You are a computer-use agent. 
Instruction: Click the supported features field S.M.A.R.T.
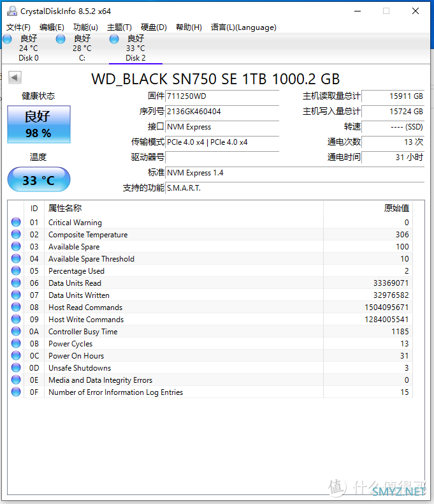(294, 188)
